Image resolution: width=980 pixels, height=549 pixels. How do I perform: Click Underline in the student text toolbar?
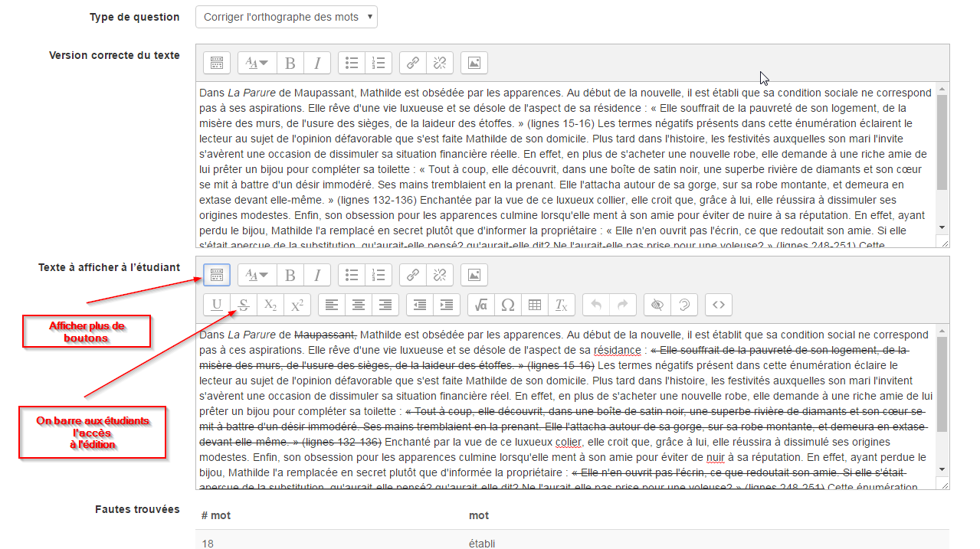(x=217, y=305)
